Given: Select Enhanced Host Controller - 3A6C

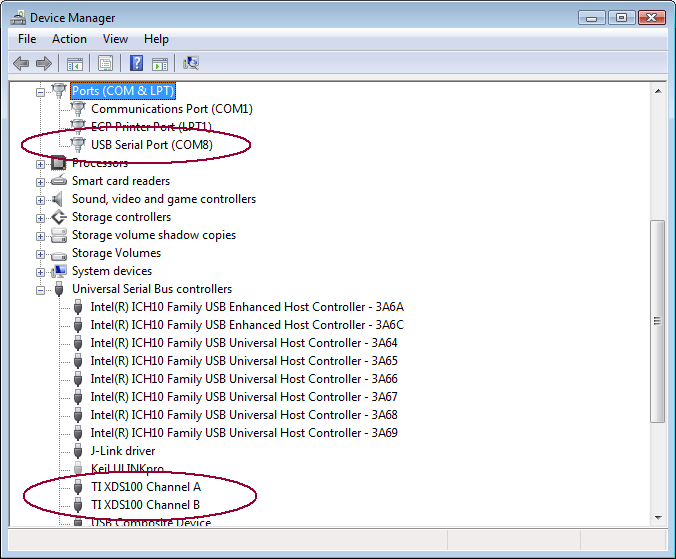Looking at the screenshot, I should (247, 325).
